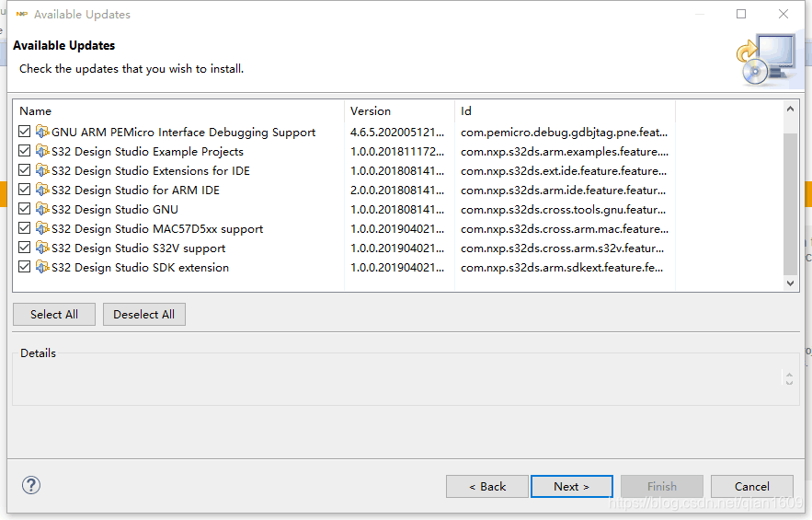
Task: Click the updates list vertical scrollbar thumb
Action: [791, 202]
